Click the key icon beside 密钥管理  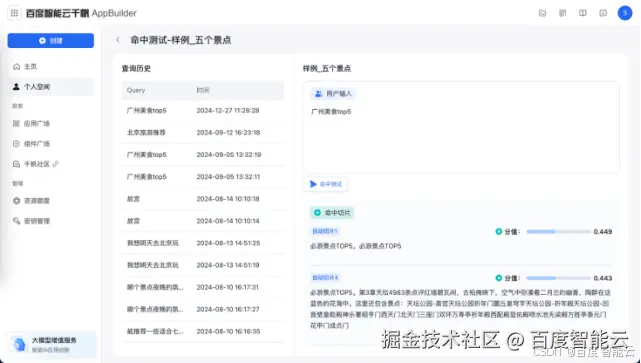(16, 221)
